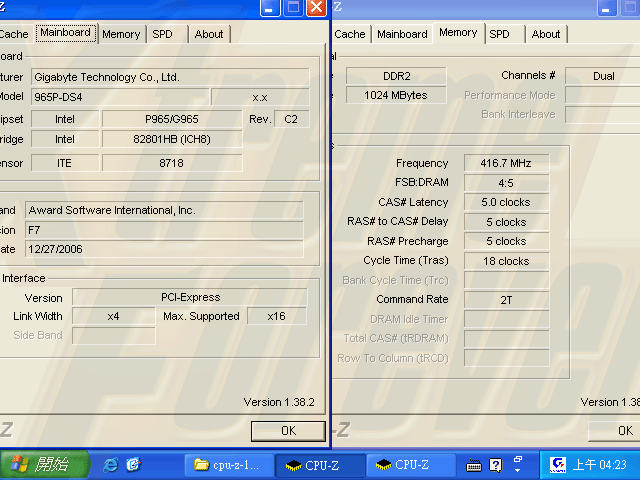Switch to the leftmost CPU-Z taskbar button
Screen dimensions: 640x480
click(x=317, y=465)
